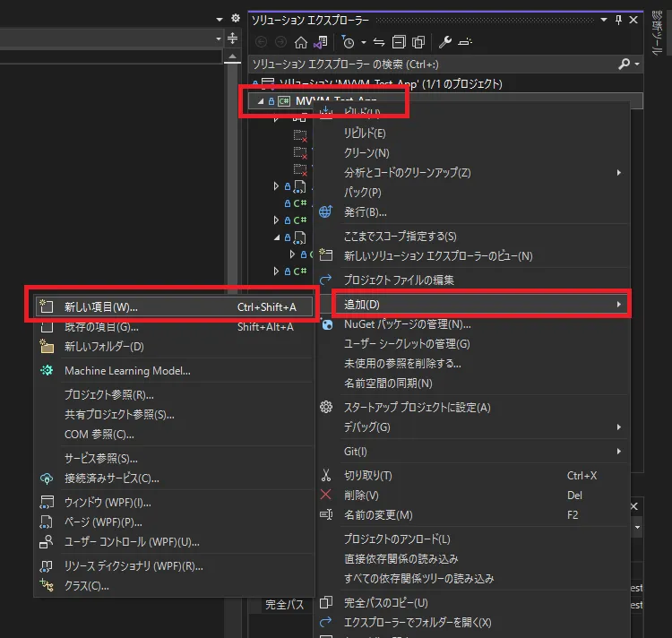Open 新しいソリューション エクスプローラーのビュー(N)
This screenshot has width=672, height=638.
coord(473,255)
